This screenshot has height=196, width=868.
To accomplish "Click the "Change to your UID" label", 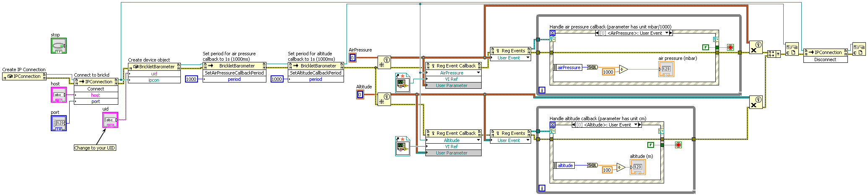I will point(94,148).
